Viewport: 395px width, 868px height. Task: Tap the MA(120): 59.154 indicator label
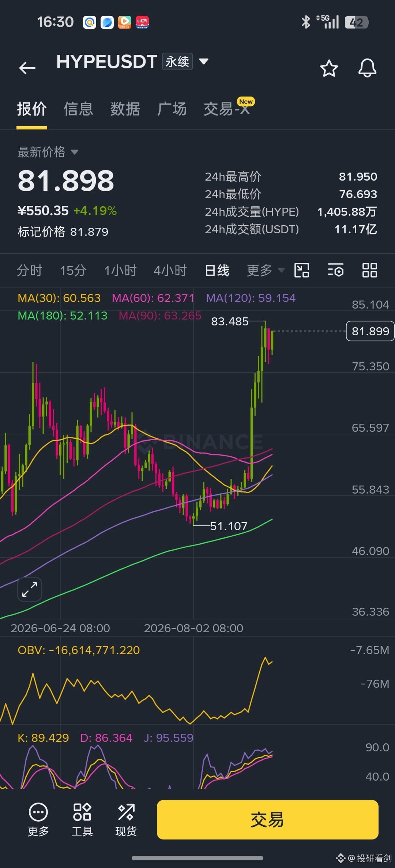tap(251, 298)
